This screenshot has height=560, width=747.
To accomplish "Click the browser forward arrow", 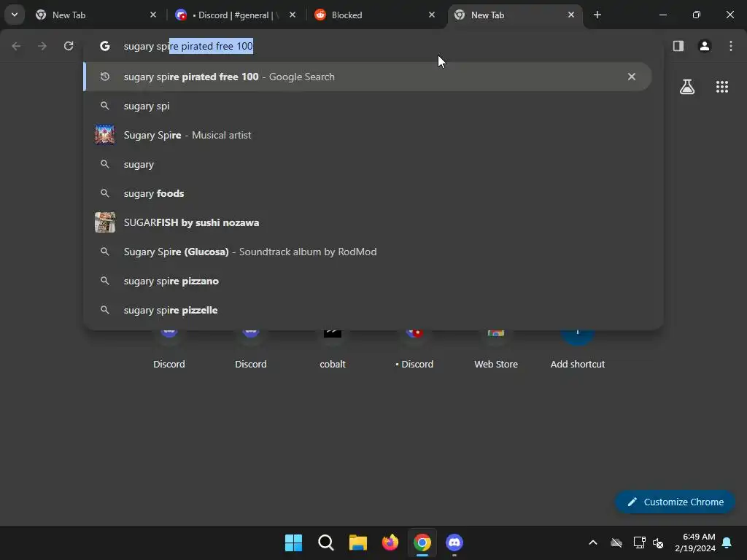I will [42, 46].
